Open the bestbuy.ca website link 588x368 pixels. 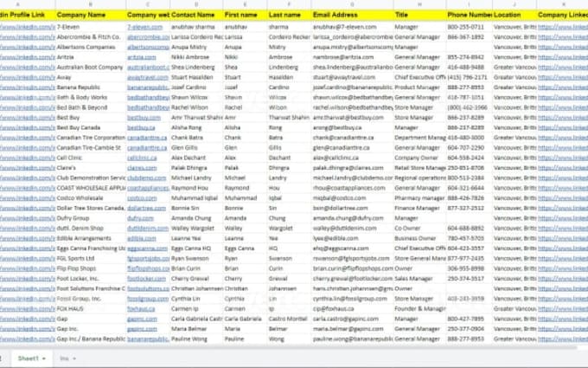[141, 127]
